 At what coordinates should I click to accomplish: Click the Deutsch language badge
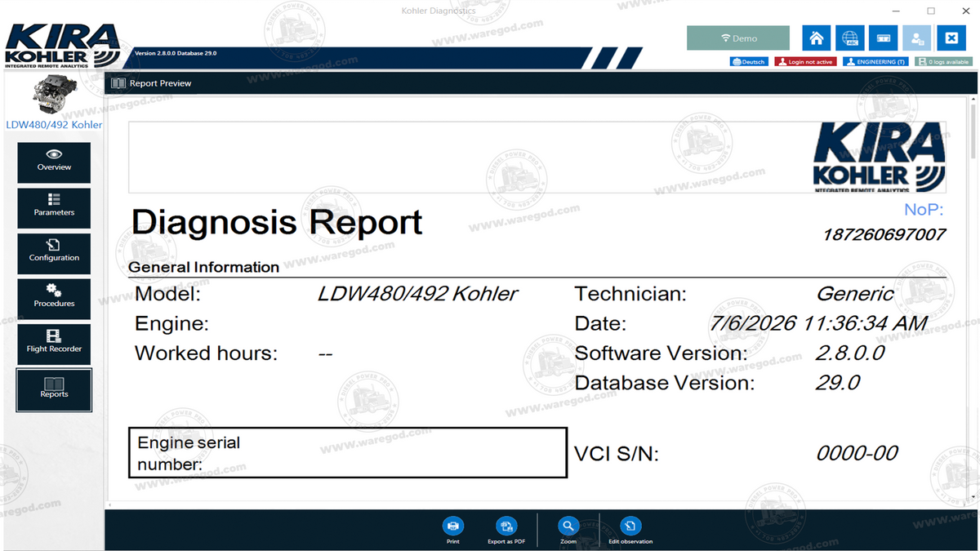(x=749, y=62)
